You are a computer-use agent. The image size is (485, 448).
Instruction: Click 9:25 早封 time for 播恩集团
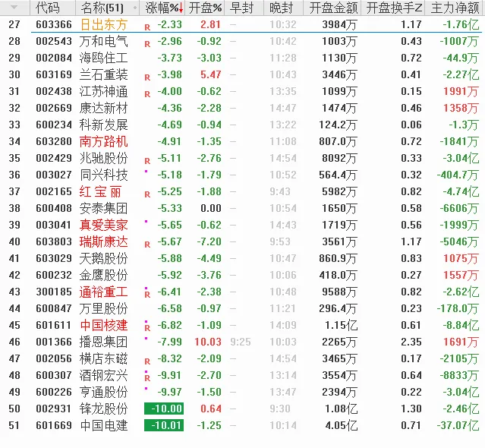coord(241,342)
